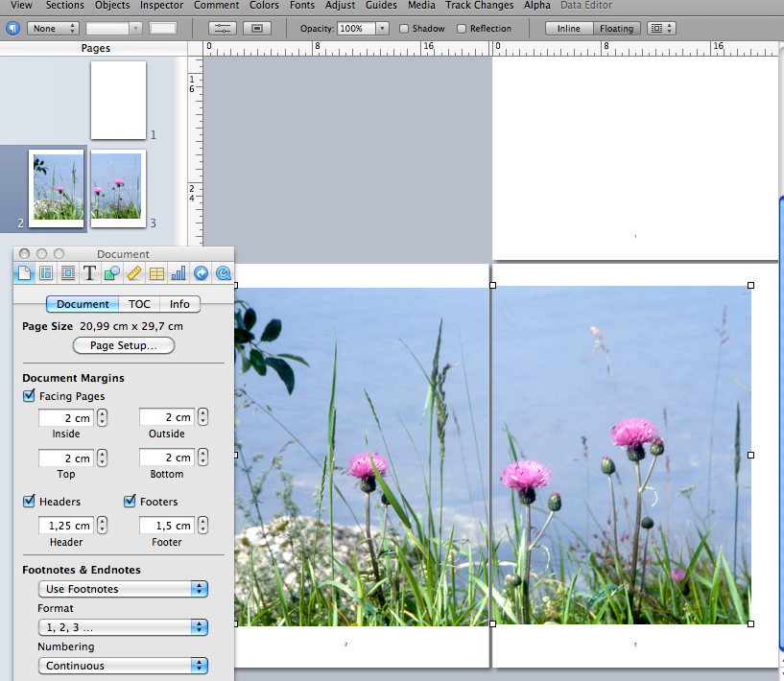Disable the Footers checkbox
Screen dimensions: 784x681
pos(130,501)
